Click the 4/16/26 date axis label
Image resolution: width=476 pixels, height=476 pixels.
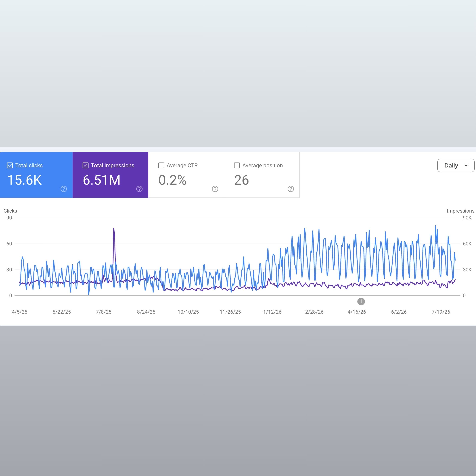357,312
